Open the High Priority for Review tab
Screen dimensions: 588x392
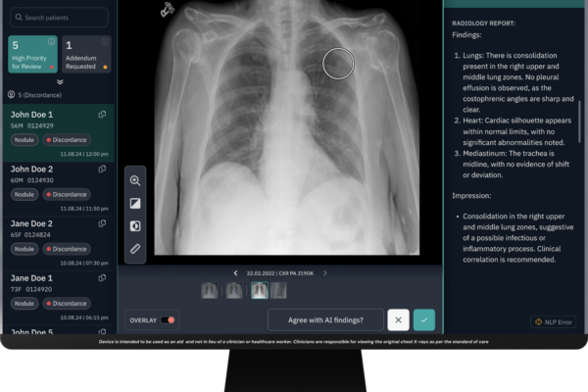tap(31, 55)
